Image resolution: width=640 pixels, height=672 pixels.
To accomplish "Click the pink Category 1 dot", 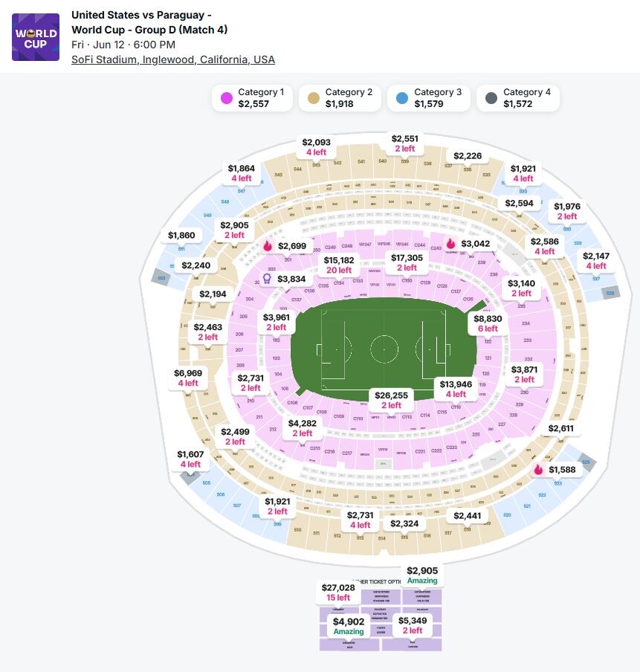I will pos(225,98).
